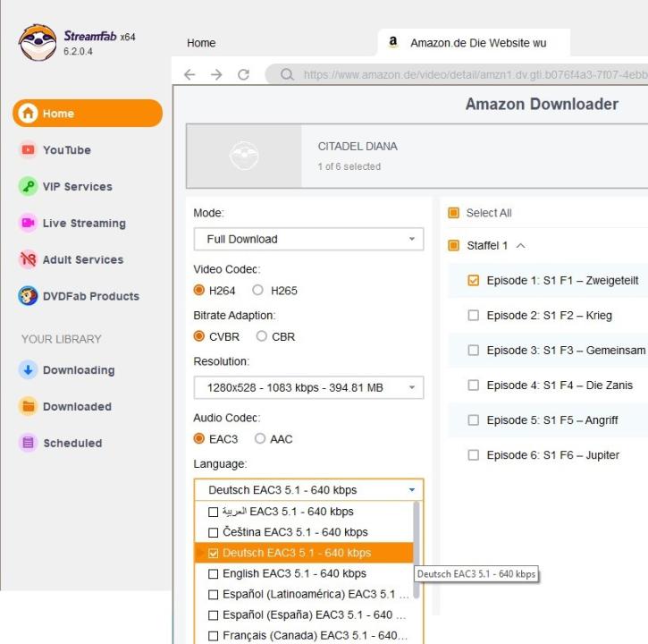Viewport: 648px width, 644px height.
Task: Open the Live Streaming sidebar label
Action: pos(84,223)
